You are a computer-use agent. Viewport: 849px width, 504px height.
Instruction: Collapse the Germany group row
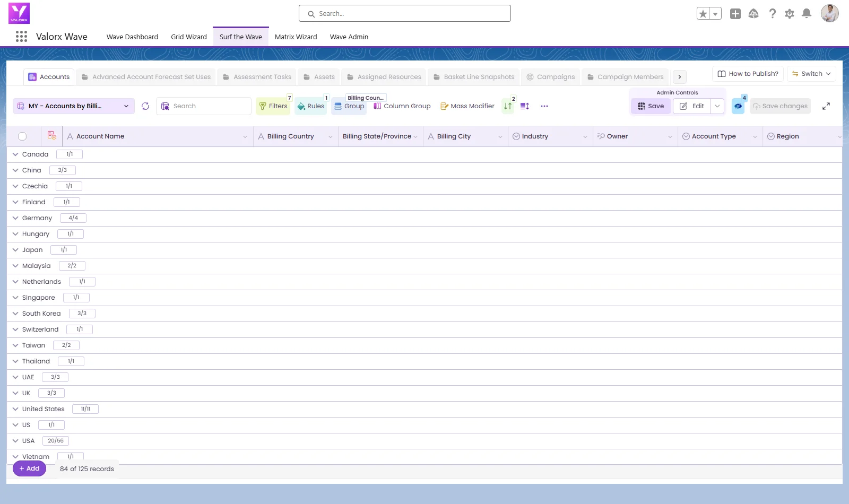15,218
